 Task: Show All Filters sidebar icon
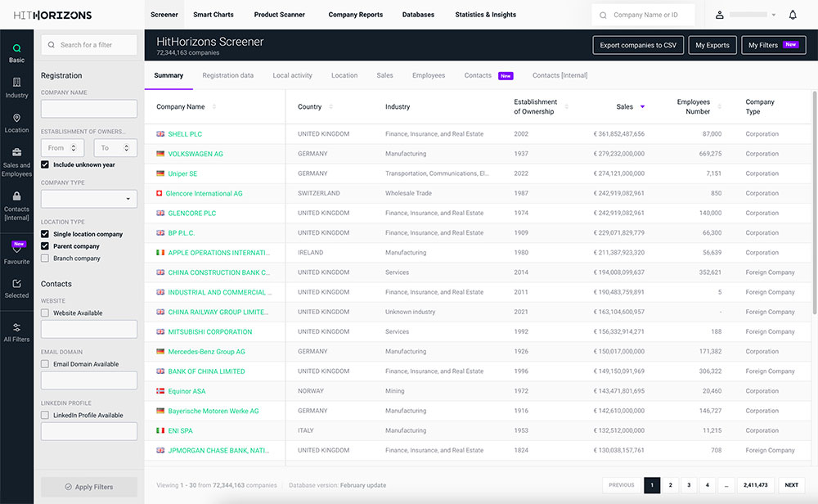16,331
